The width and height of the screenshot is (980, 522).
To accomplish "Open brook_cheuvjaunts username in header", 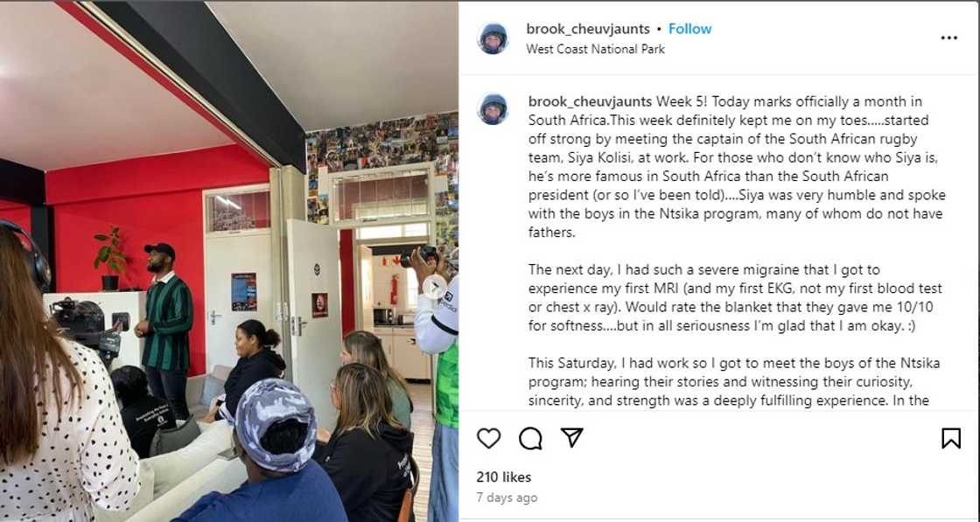I will point(588,29).
